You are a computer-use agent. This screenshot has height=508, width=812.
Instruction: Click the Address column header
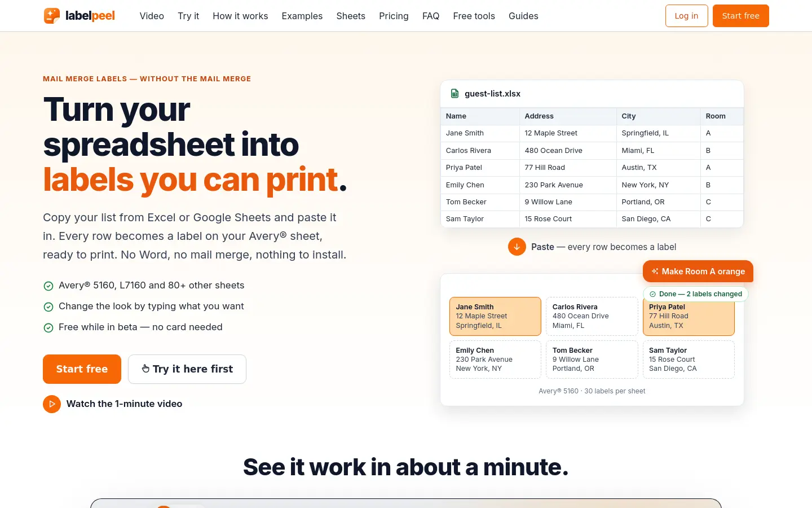coord(568,116)
